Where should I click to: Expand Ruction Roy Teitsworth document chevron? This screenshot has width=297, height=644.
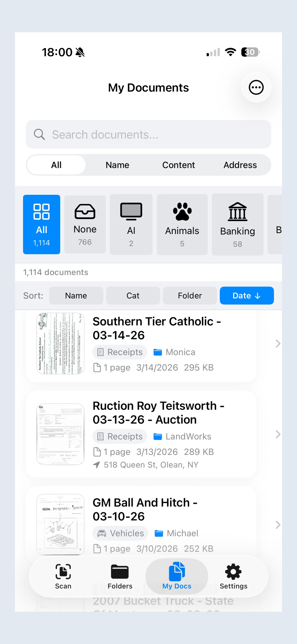pyautogui.click(x=278, y=434)
